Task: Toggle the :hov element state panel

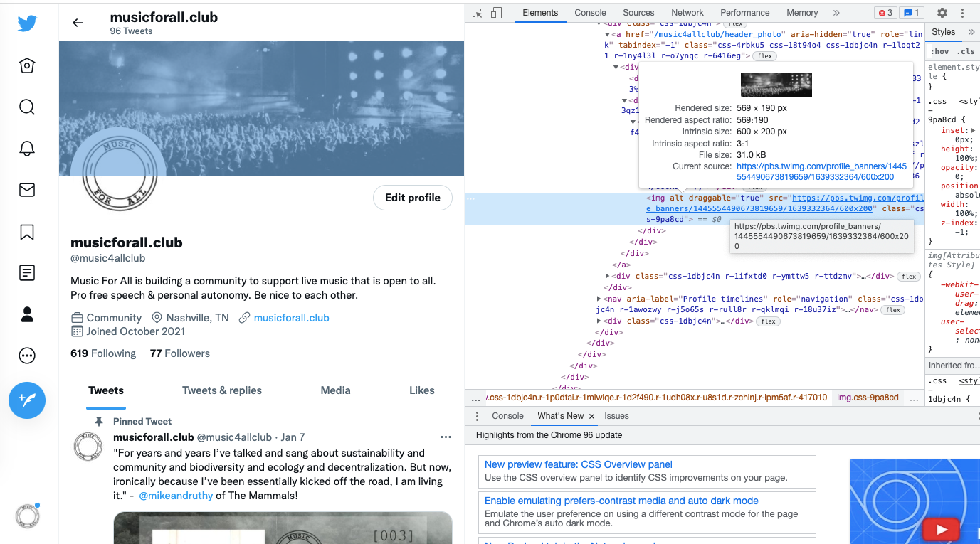Action: (940, 51)
